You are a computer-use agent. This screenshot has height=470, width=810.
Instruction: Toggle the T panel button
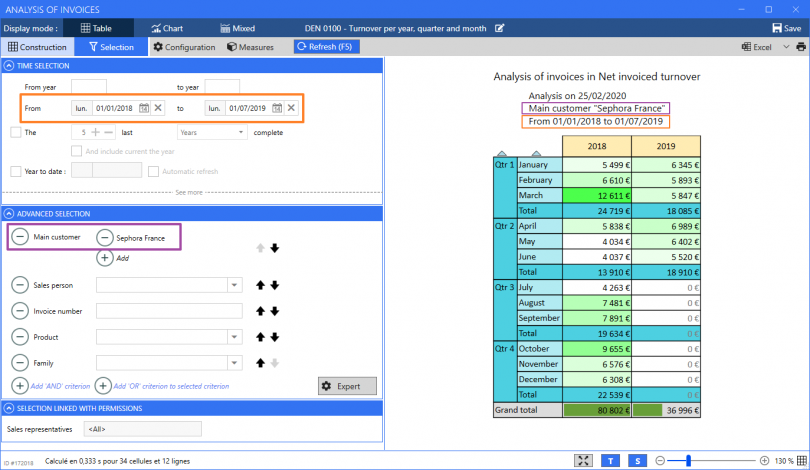point(610,461)
